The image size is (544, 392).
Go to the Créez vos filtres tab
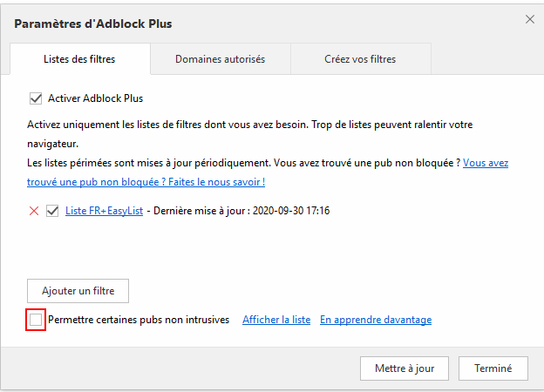pyautogui.click(x=360, y=59)
